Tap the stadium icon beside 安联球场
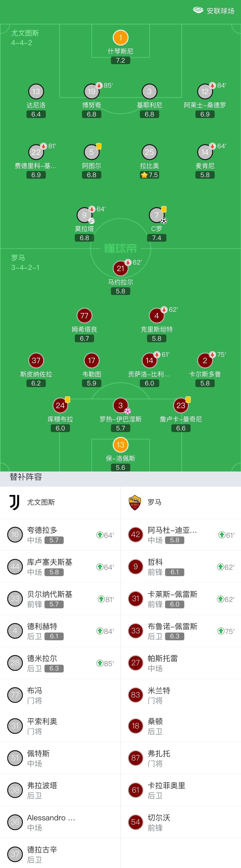 point(198,10)
